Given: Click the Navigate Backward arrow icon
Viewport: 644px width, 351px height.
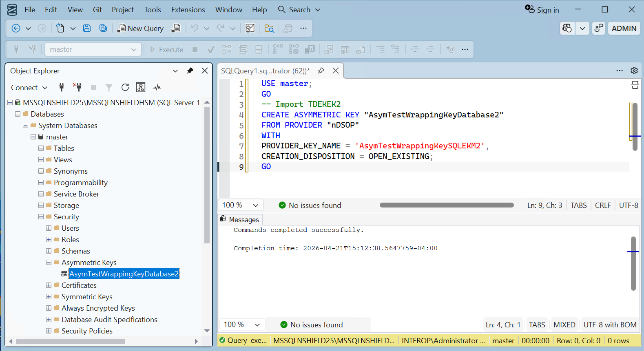Looking at the screenshot, I should click(x=16, y=28).
